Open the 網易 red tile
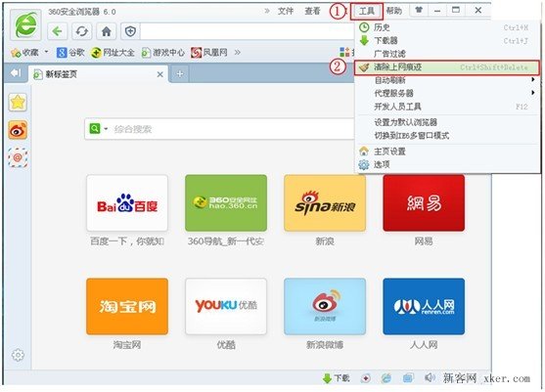Viewport: 545px width, 392px height. click(x=424, y=203)
